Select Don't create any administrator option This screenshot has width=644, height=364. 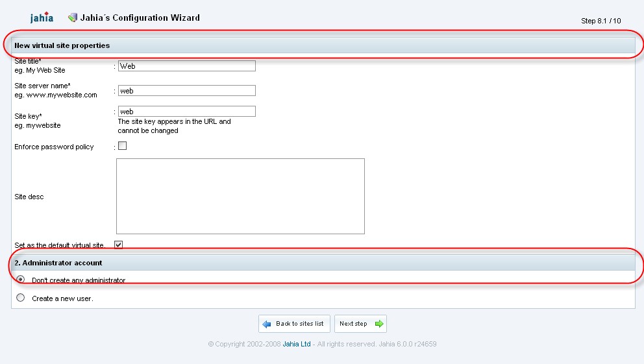point(20,279)
